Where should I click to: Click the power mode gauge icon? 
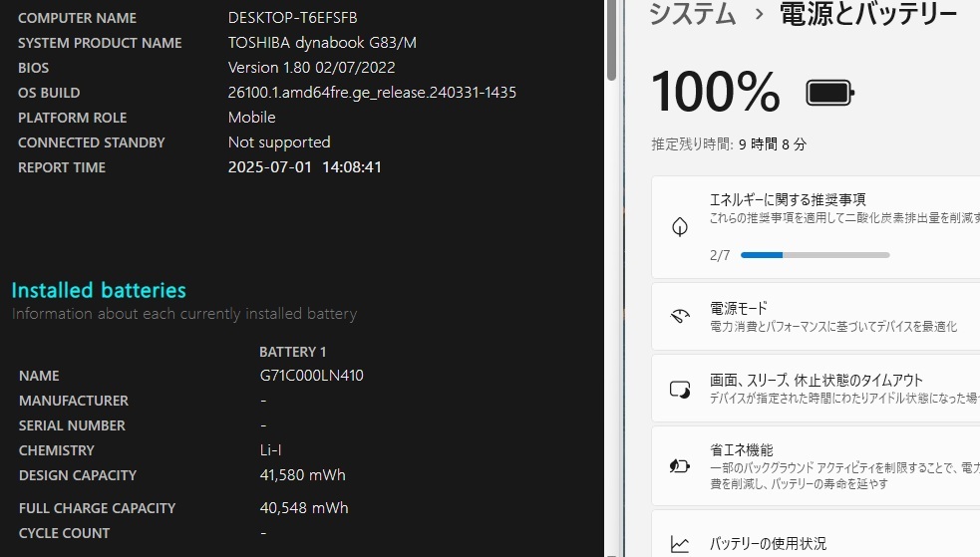point(680,316)
